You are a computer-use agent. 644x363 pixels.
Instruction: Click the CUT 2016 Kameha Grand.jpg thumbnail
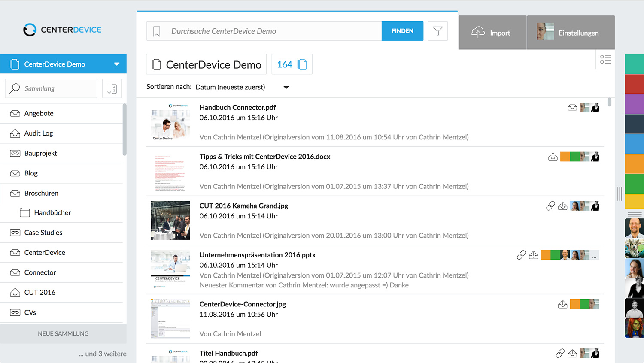[170, 220]
